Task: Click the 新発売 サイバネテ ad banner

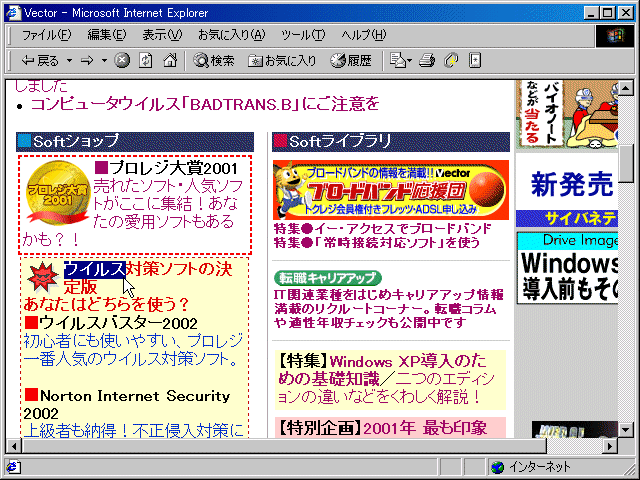Action: tap(567, 190)
